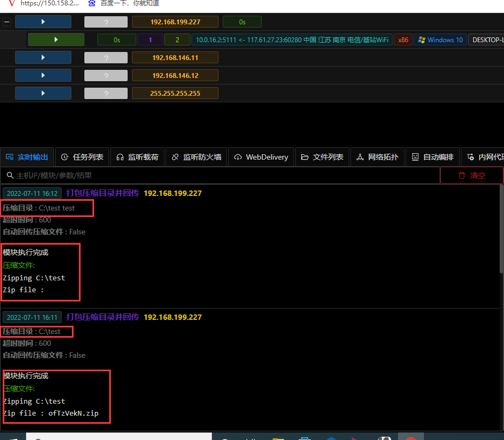Screen dimensions: 504x440
Task: Click blue play button for 192.168.199.227
Action: point(43,22)
